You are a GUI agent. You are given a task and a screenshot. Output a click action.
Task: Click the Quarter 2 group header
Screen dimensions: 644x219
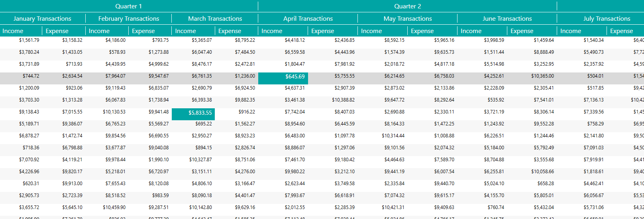[407, 6]
